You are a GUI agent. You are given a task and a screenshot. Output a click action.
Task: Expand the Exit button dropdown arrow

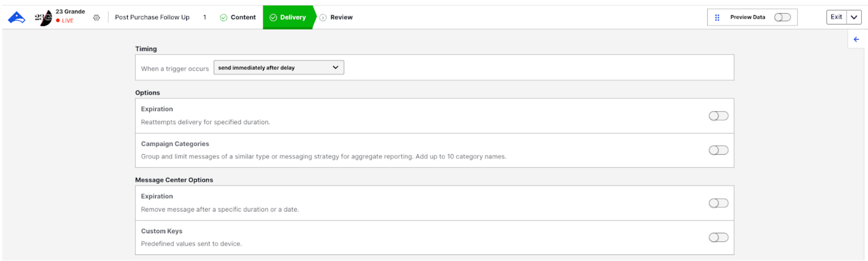(854, 17)
